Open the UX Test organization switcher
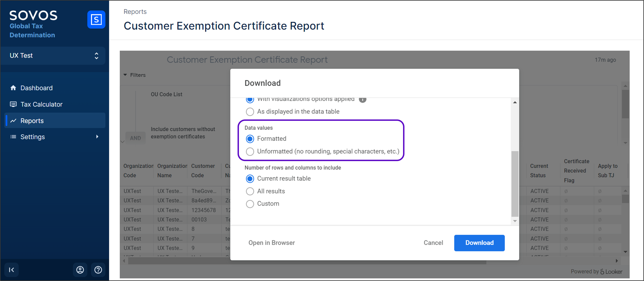This screenshot has width=644, height=281. point(53,56)
